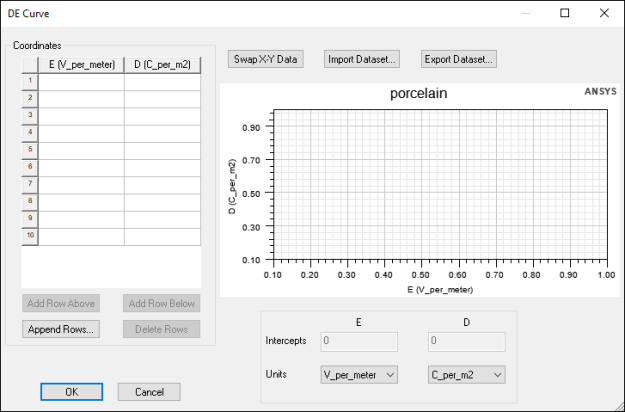This screenshot has width=625, height=412.
Task: Select row 3 header in Coordinates table
Action: click(30, 116)
